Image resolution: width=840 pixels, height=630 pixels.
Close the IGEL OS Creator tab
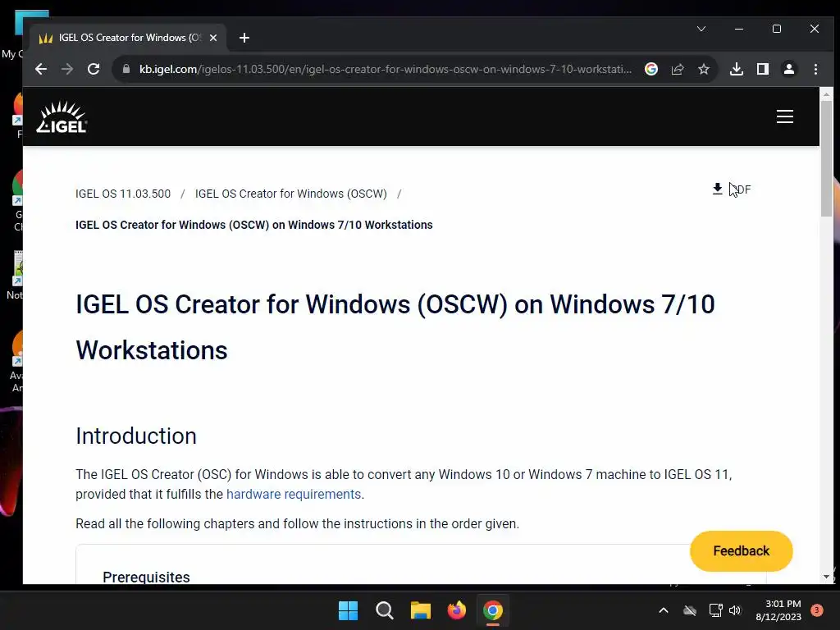click(x=213, y=38)
